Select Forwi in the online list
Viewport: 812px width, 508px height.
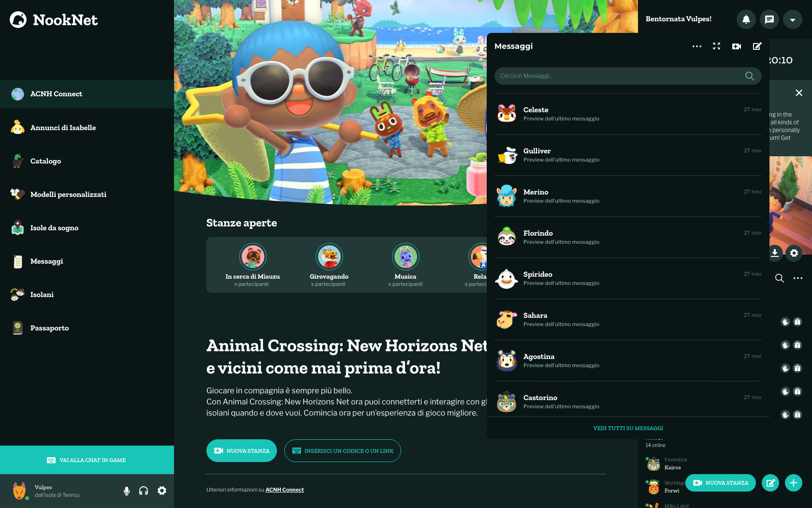665,487
